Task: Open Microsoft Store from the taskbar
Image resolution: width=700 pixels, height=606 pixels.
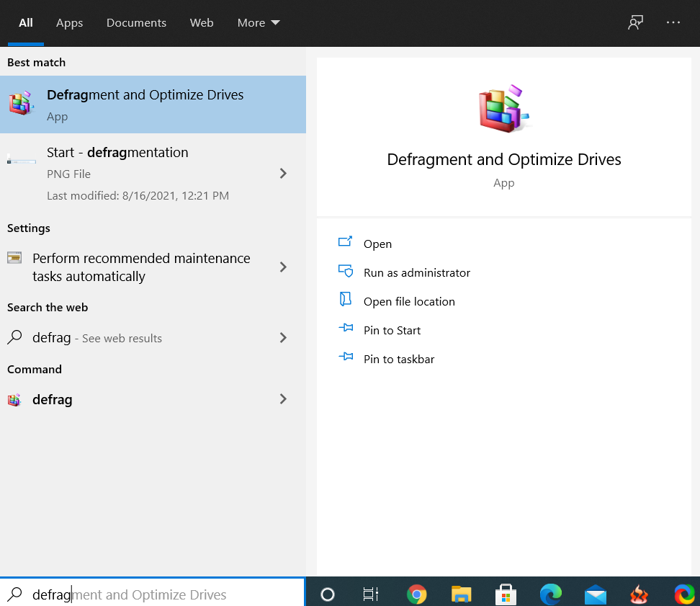Action: pyautogui.click(x=506, y=594)
